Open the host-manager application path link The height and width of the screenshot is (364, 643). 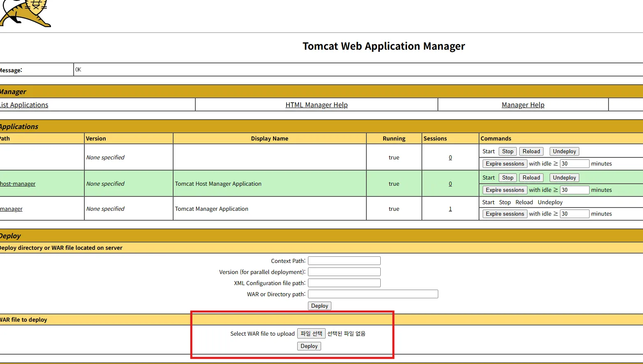click(x=18, y=184)
